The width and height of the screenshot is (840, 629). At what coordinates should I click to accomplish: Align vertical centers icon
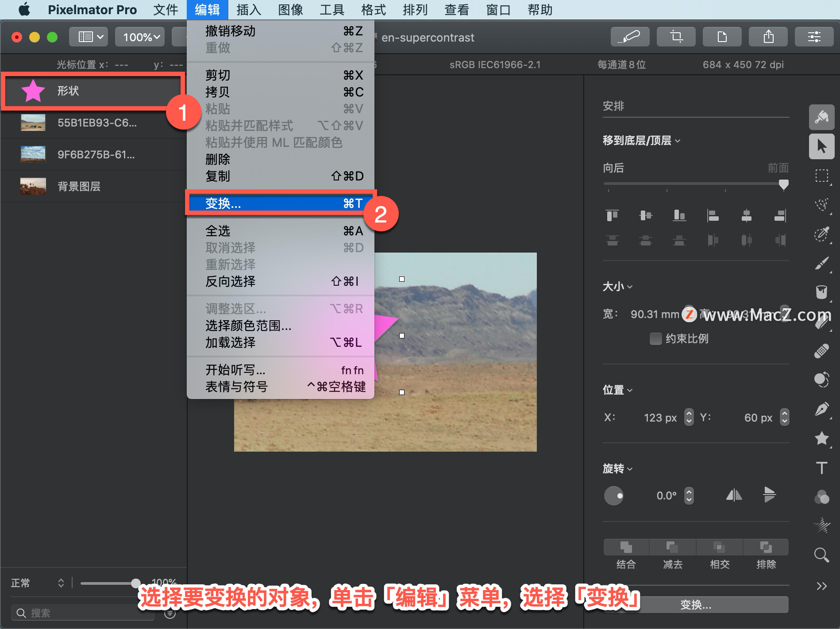click(x=646, y=215)
